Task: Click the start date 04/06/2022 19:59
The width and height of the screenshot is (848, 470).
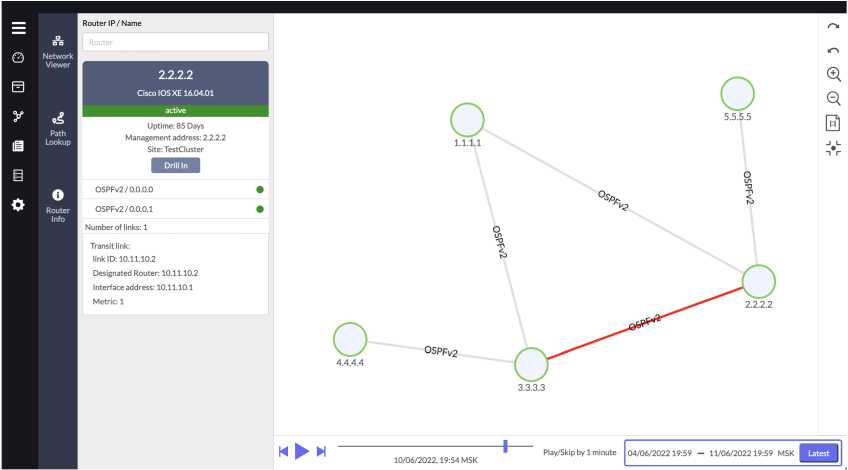Action: coord(659,453)
